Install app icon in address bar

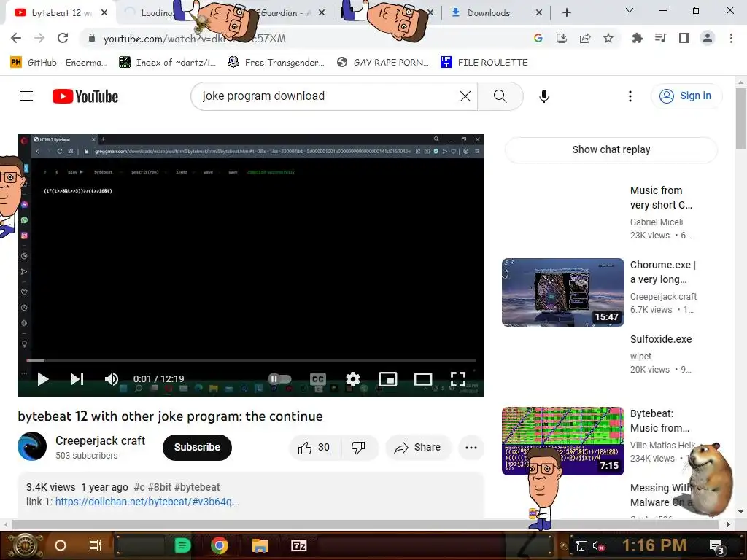(x=562, y=38)
